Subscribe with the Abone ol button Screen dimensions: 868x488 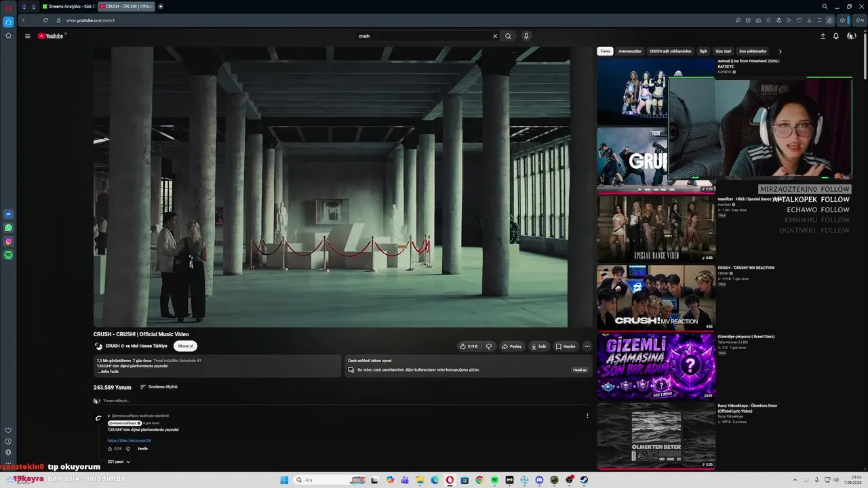click(185, 346)
